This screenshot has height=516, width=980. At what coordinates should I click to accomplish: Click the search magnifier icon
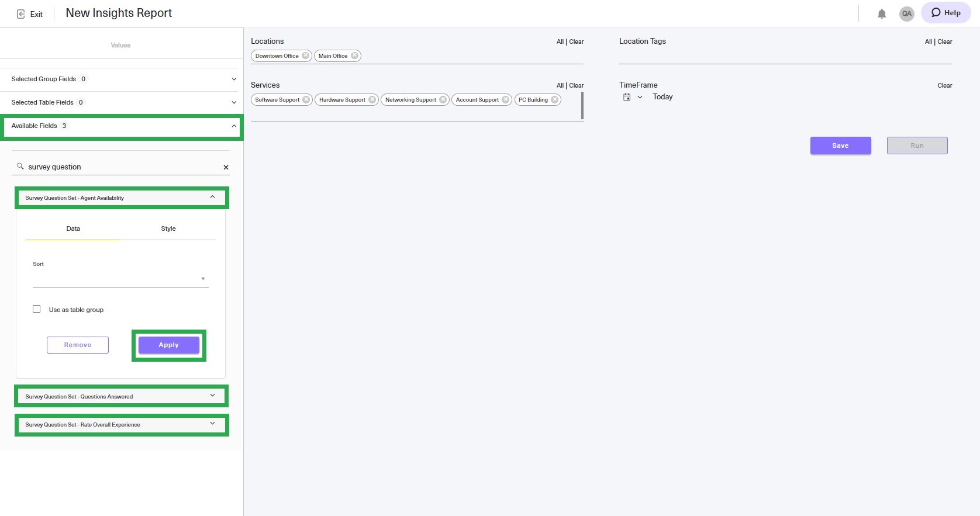20,167
